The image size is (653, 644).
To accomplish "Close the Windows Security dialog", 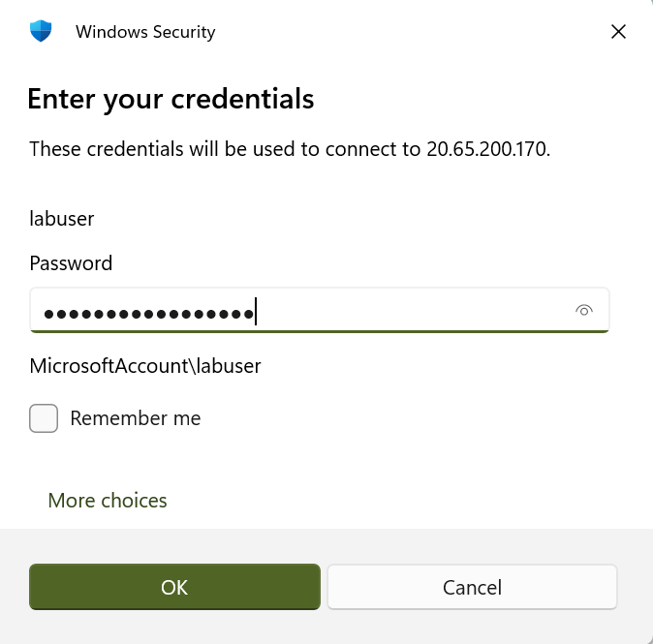I will pos(618,31).
